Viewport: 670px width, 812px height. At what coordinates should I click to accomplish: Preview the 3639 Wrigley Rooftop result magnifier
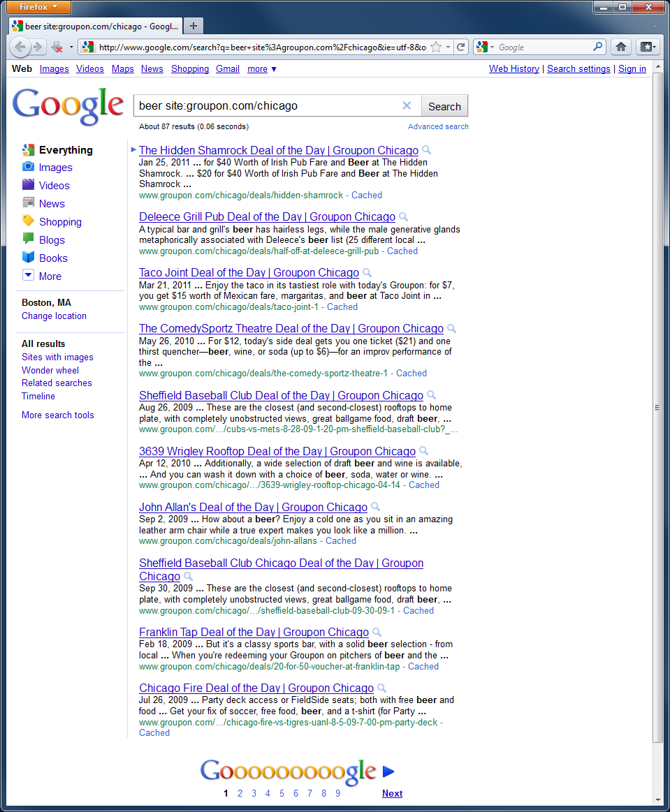(424, 451)
